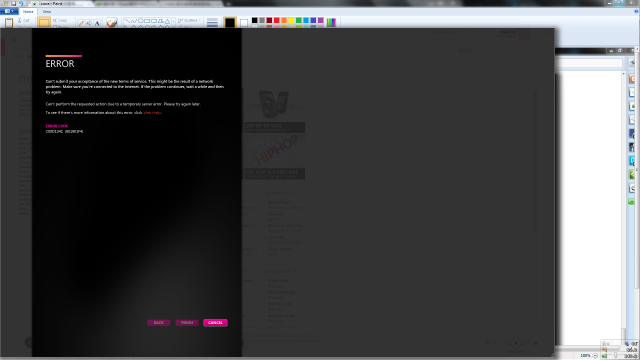This screenshot has width=640, height=360.
Task: Click the Crop command in Paint ribbon
Action: point(60,20)
